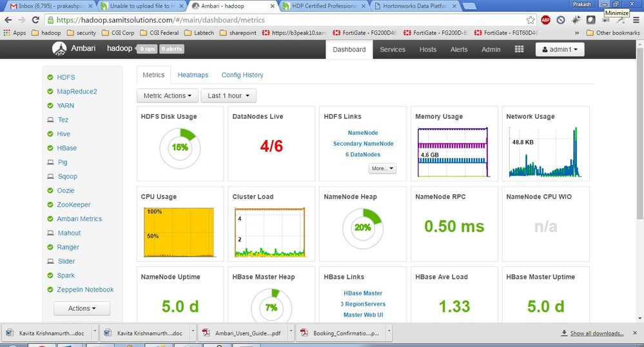Click the Spark green status icon
Screen dimensions: 644x347
point(50,275)
